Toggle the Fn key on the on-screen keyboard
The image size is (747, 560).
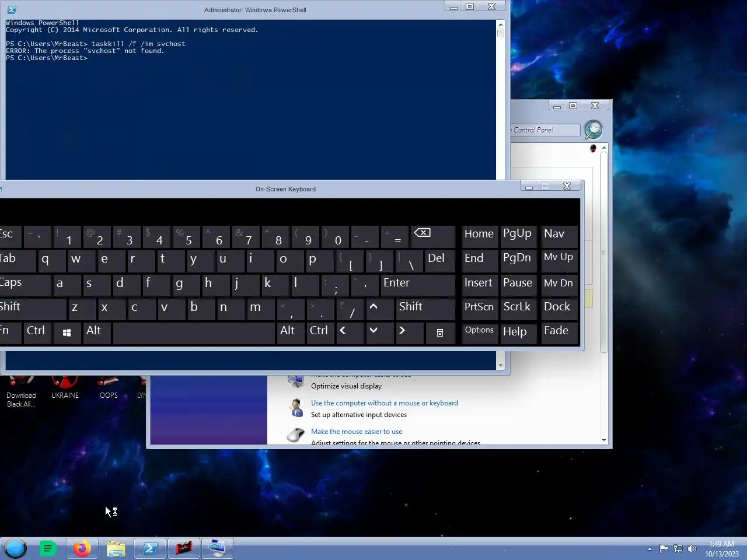click(x=10, y=332)
